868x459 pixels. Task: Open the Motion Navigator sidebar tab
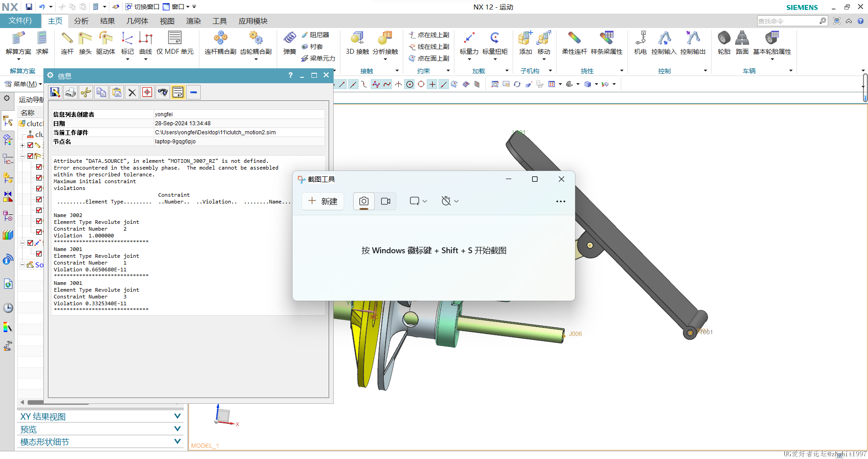pos(8,120)
